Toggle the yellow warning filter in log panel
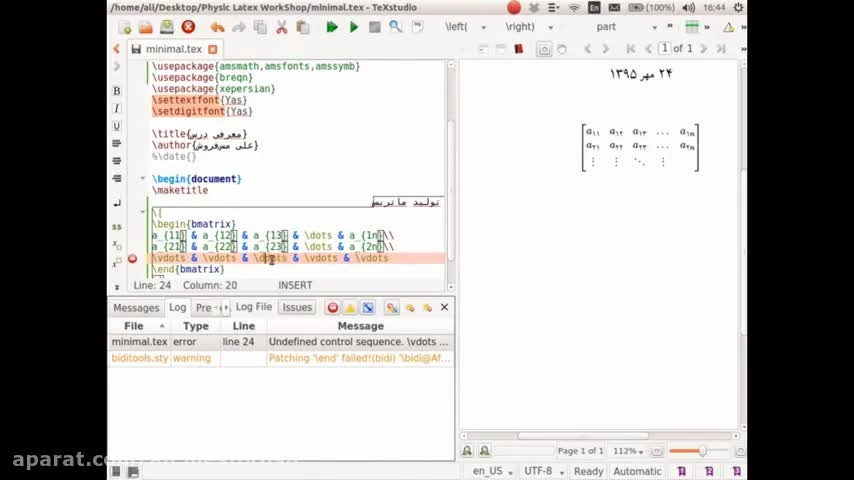This screenshot has width=854, height=480. (350, 308)
